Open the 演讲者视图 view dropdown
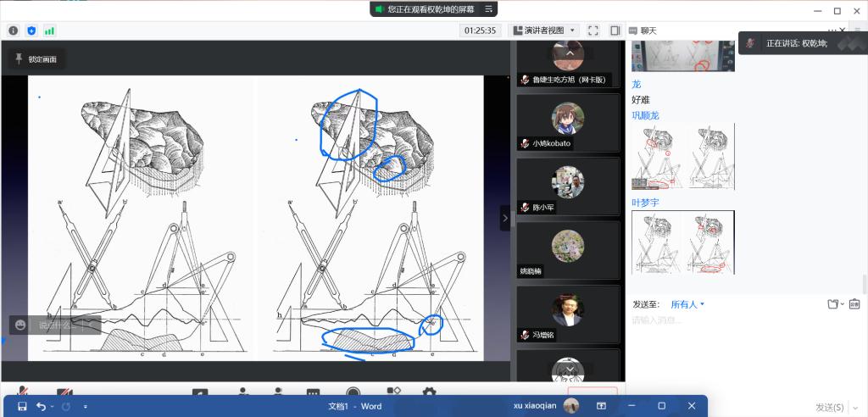Image resolution: width=868 pixels, height=417 pixels. [x=545, y=31]
